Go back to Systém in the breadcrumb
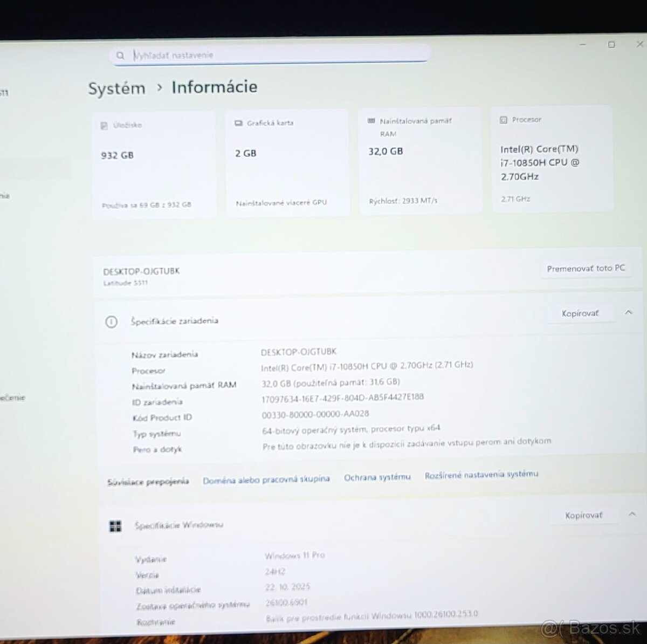 [x=116, y=88]
